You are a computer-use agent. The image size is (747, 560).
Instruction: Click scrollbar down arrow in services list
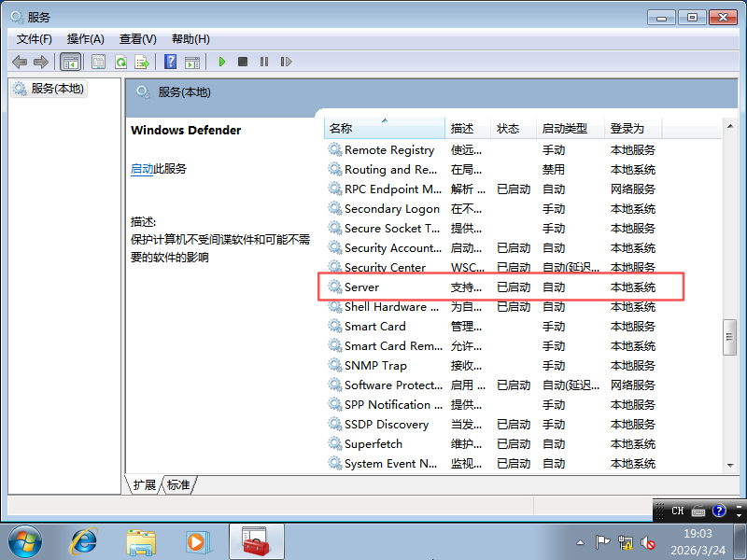click(730, 465)
